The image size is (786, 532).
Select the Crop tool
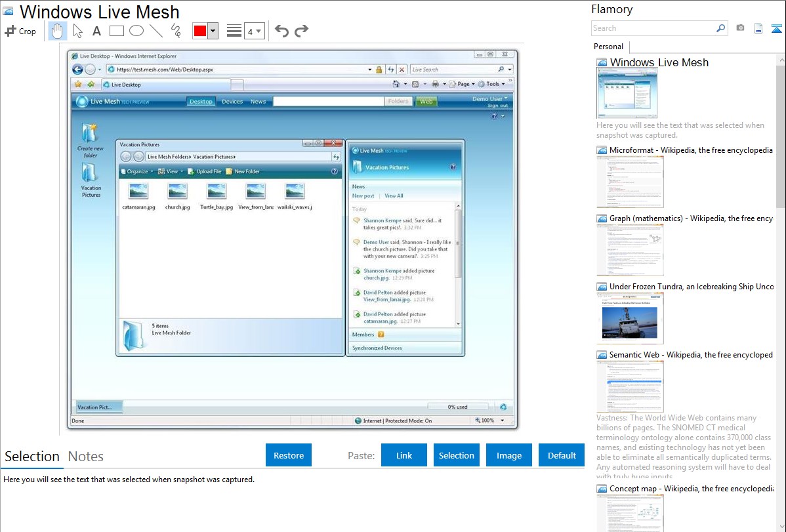(x=20, y=31)
